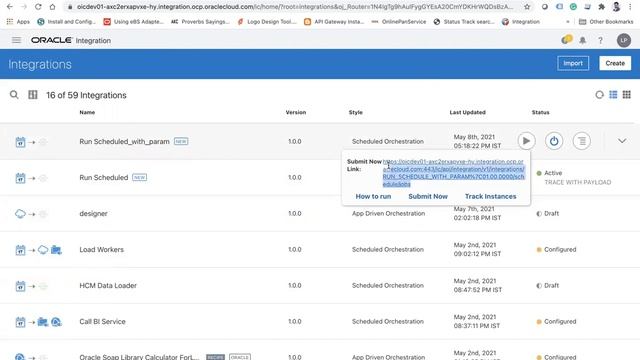This screenshot has height=360, width=640.
Task: Click the search integrations magnifier icon
Action: point(14,95)
